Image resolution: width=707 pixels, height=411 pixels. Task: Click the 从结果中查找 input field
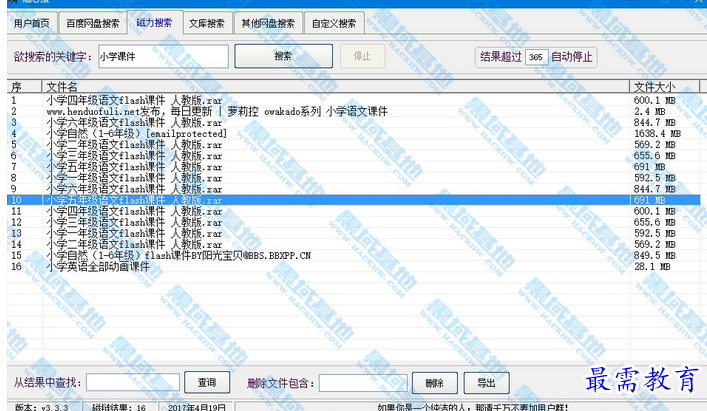point(133,383)
